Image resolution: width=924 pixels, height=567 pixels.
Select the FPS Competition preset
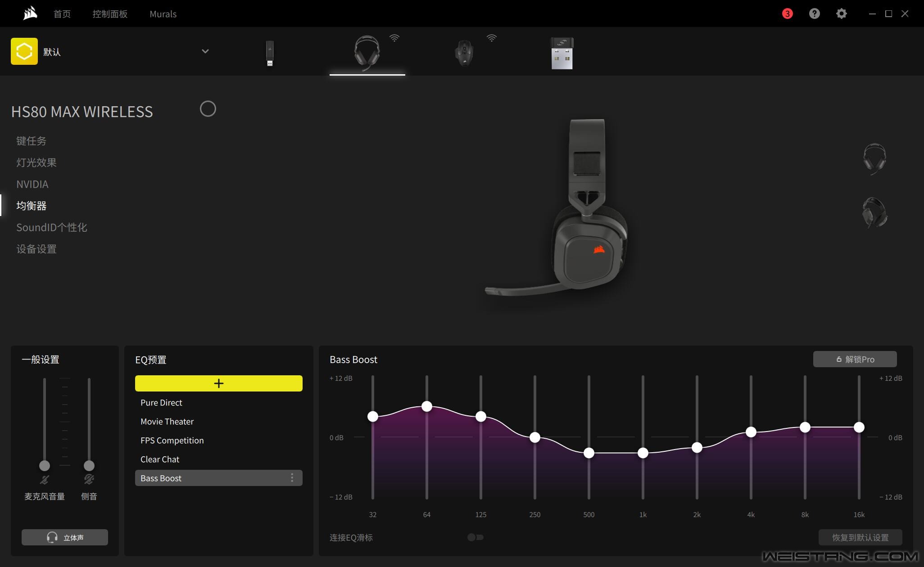point(219,440)
